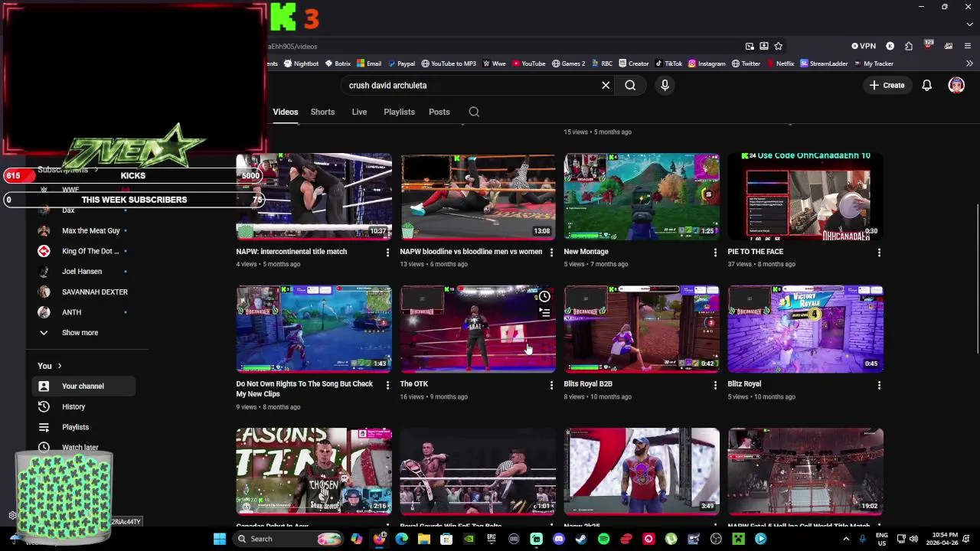Viewport: 980px width, 551px height.
Task: Open options menu for The OTK
Action: [551, 385]
